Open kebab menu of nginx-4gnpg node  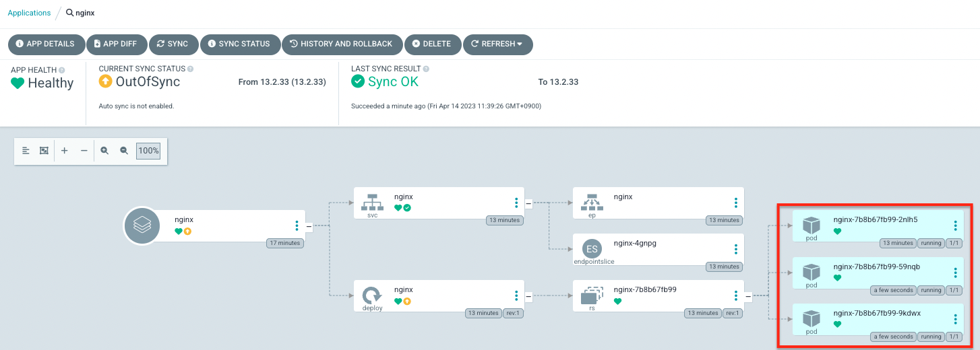coord(736,249)
